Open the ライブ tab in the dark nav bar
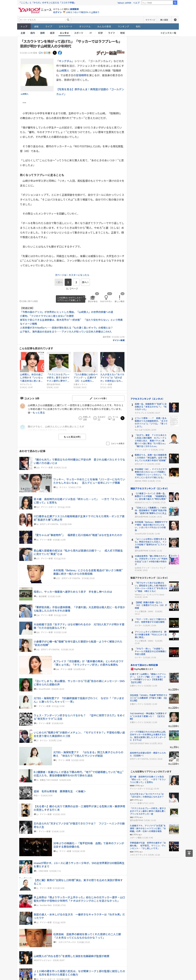The height and width of the screenshot is (980, 196). [49, 27]
